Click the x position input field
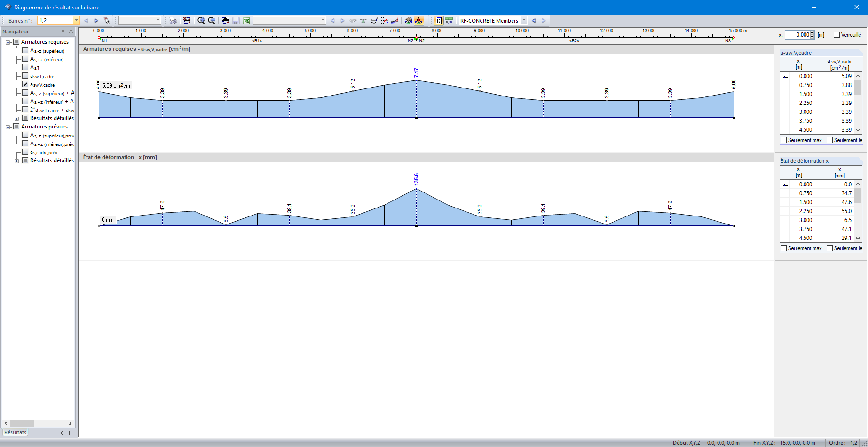This screenshot has height=447, width=868. click(x=797, y=35)
